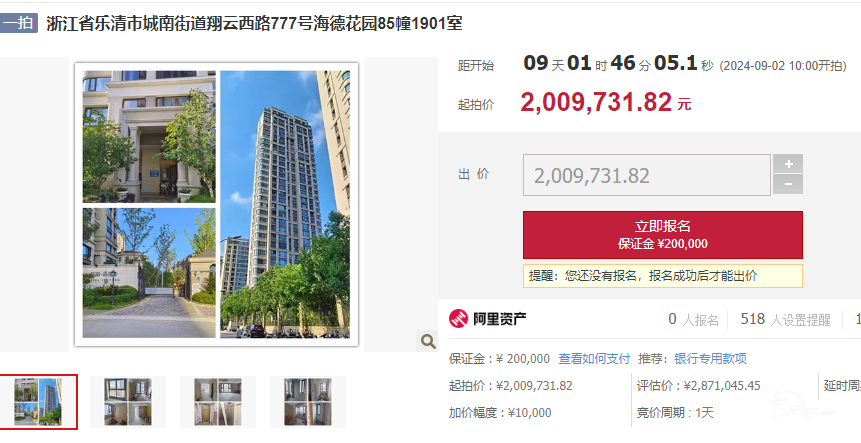Image resolution: width=861 pixels, height=443 pixels.
Task: Select the third interior photo thumbnail
Action: tap(218, 402)
